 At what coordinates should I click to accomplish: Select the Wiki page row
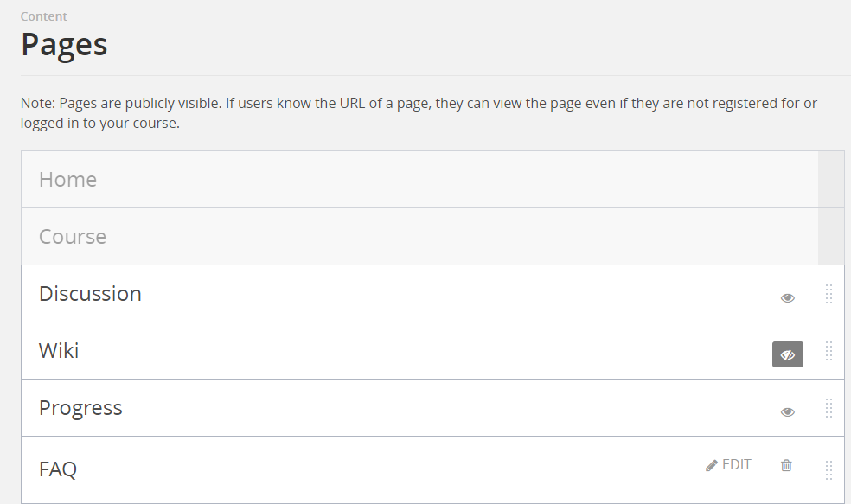(x=346, y=351)
